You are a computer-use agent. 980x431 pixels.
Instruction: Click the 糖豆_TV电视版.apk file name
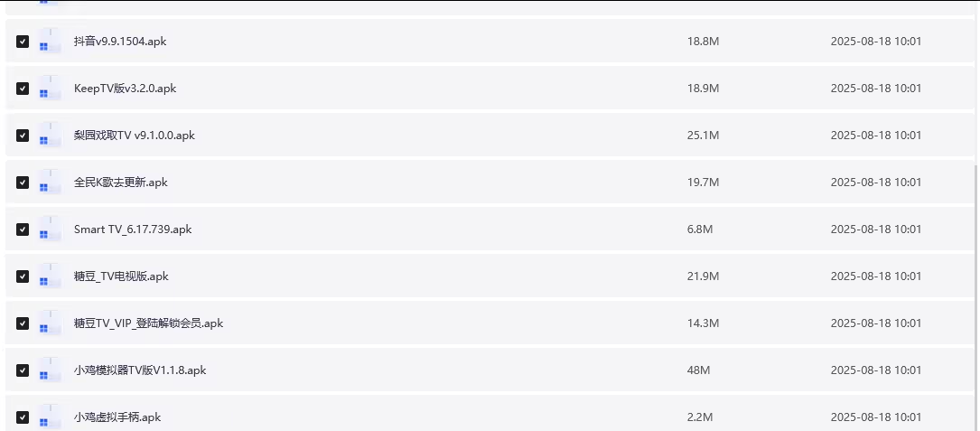(x=121, y=276)
